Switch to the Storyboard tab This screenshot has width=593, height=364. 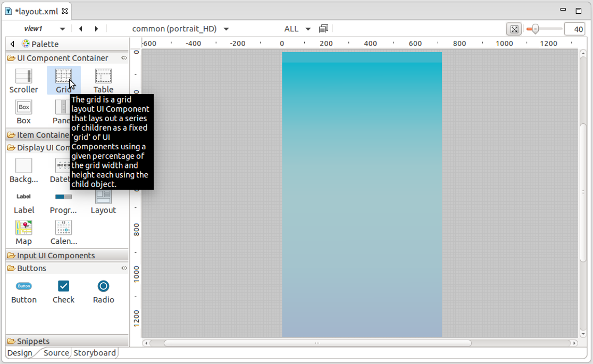(94, 353)
